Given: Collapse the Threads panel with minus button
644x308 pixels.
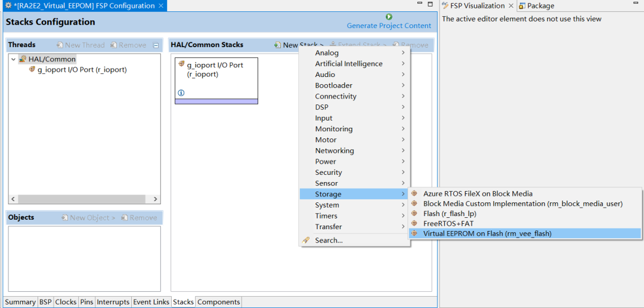Looking at the screenshot, I should click(x=156, y=45).
